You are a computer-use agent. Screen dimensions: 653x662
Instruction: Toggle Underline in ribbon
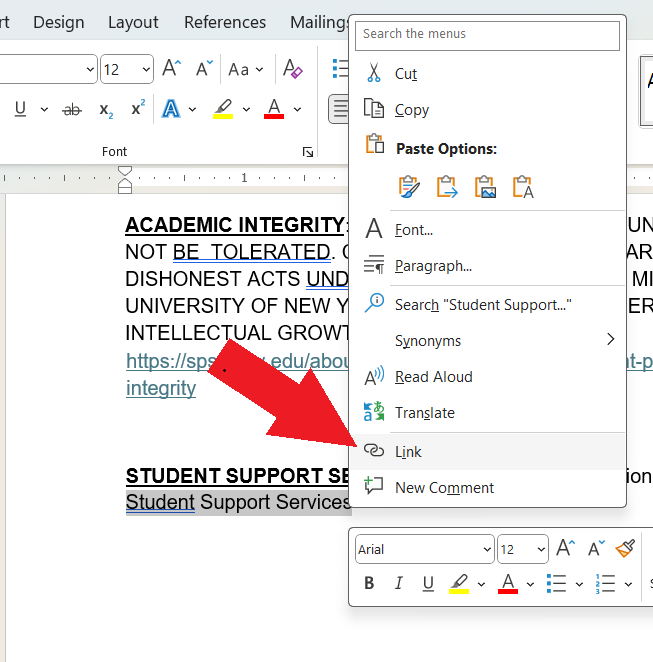click(20, 109)
